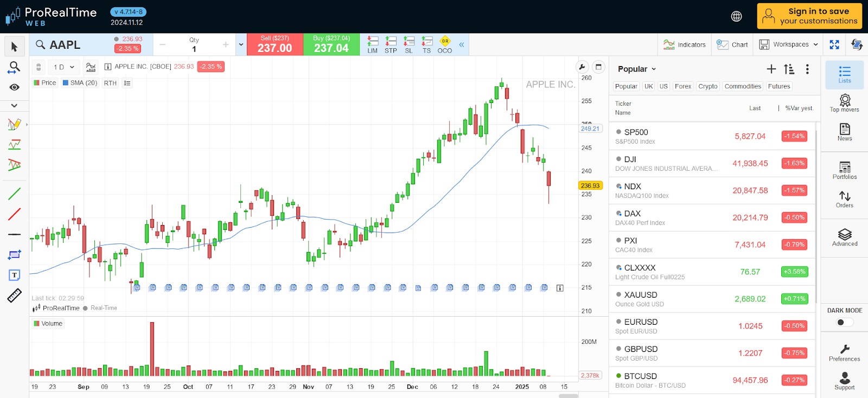Open the chart style icon beside timeframe
868x398 pixels.
tap(91, 67)
